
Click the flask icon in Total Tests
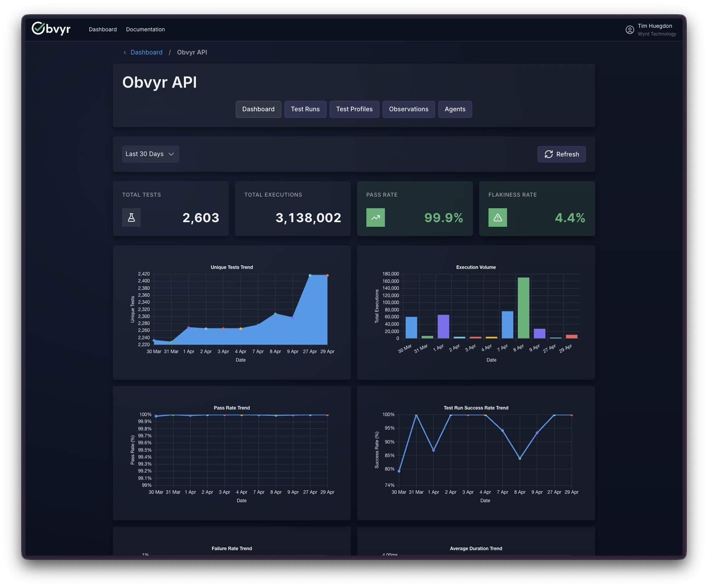pos(131,218)
